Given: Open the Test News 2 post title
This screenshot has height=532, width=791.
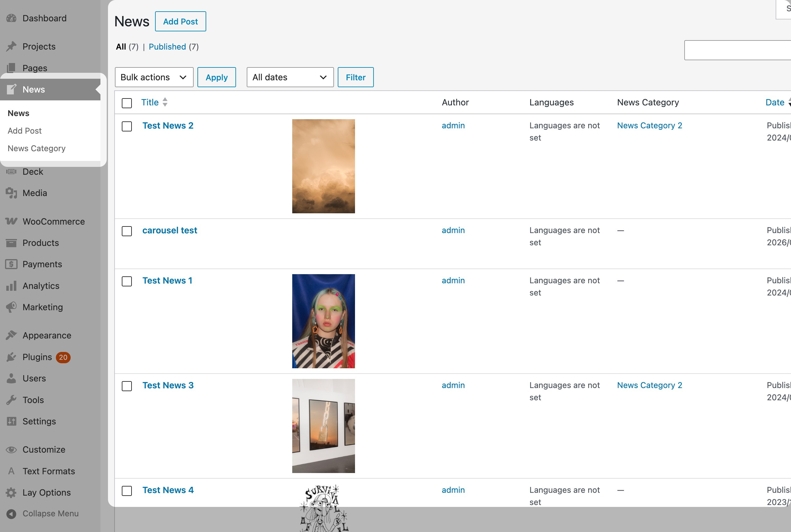Looking at the screenshot, I should [x=168, y=125].
